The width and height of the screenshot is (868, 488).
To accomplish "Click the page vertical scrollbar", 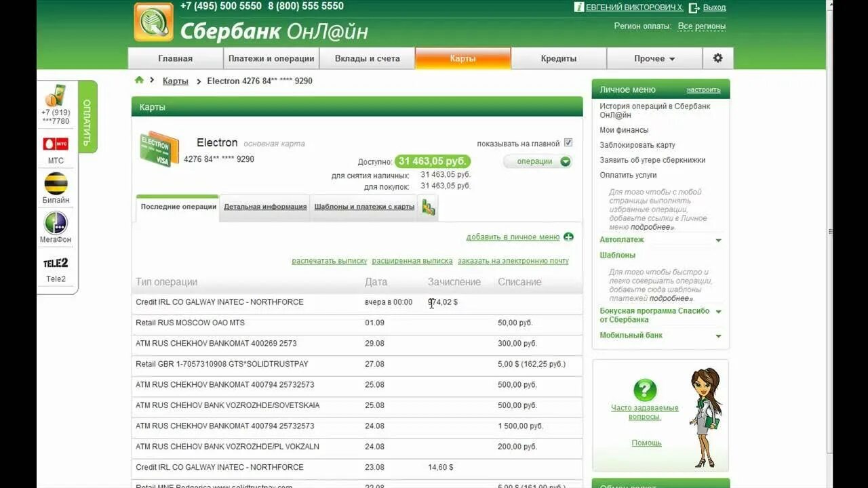I will (x=831, y=230).
